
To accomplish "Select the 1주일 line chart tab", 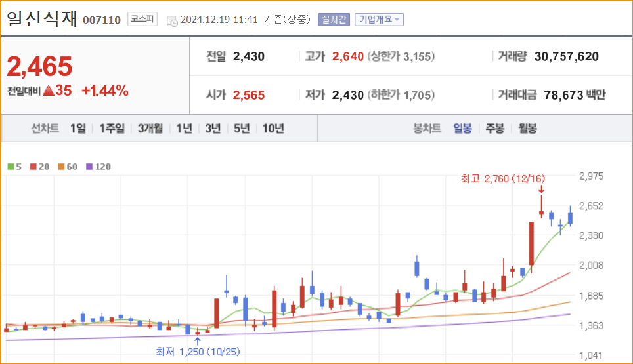I will [112, 129].
